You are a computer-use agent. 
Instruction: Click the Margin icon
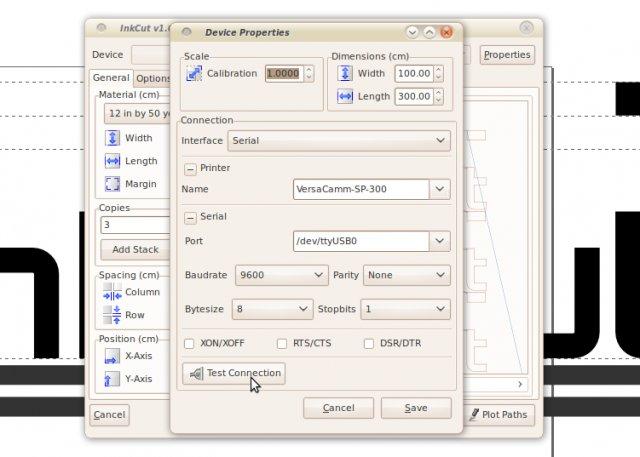tap(112, 184)
